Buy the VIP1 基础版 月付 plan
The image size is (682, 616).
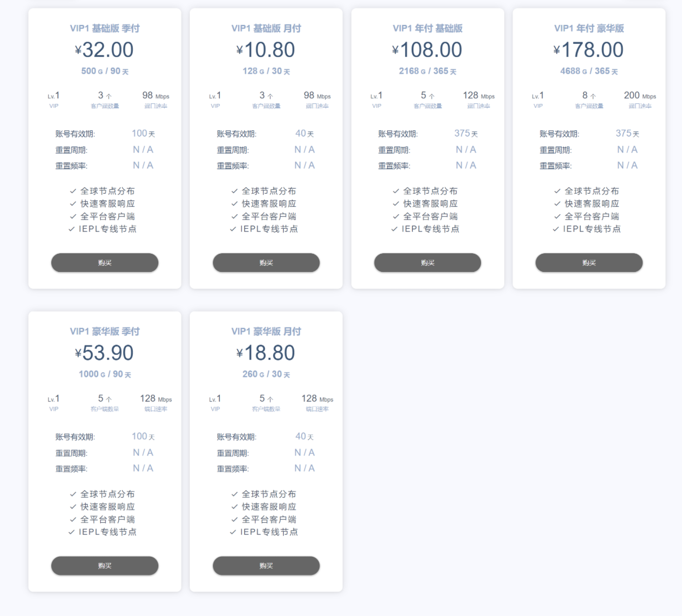(x=266, y=263)
